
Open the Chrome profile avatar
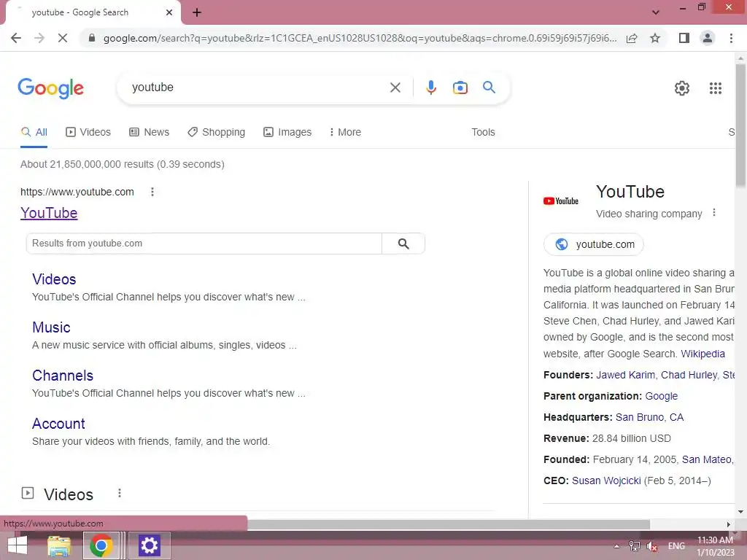coord(708,38)
